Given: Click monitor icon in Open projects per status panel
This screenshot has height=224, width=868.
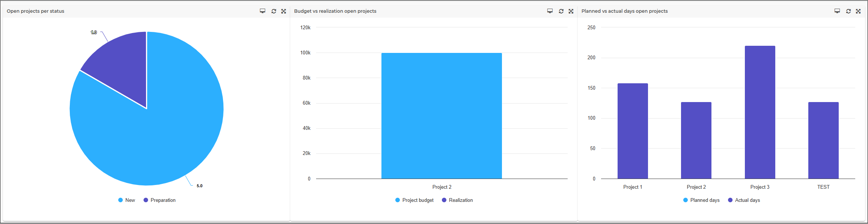Looking at the screenshot, I should click(262, 11).
